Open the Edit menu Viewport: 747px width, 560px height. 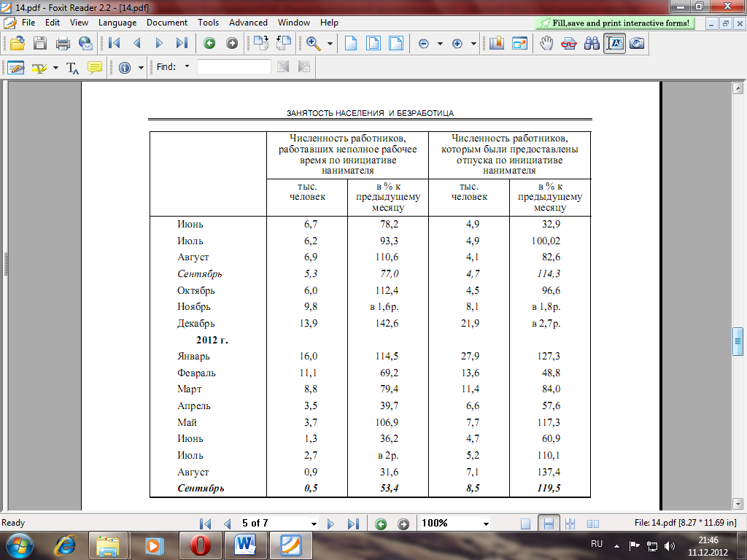(x=53, y=23)
